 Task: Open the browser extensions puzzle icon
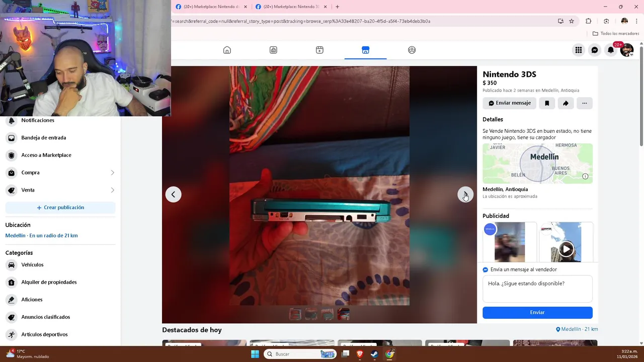click(x=589, y=21)
